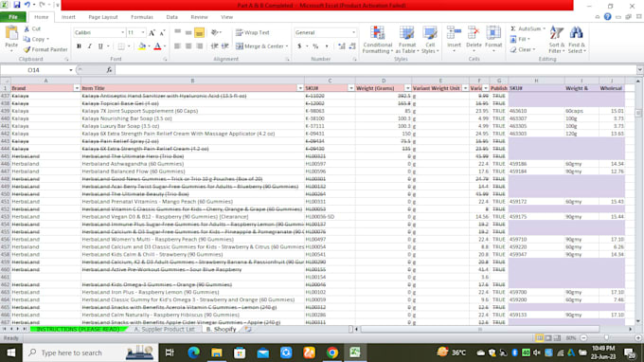Click the fill color paint bucket

pyautogui.click(x=142, y=46)
